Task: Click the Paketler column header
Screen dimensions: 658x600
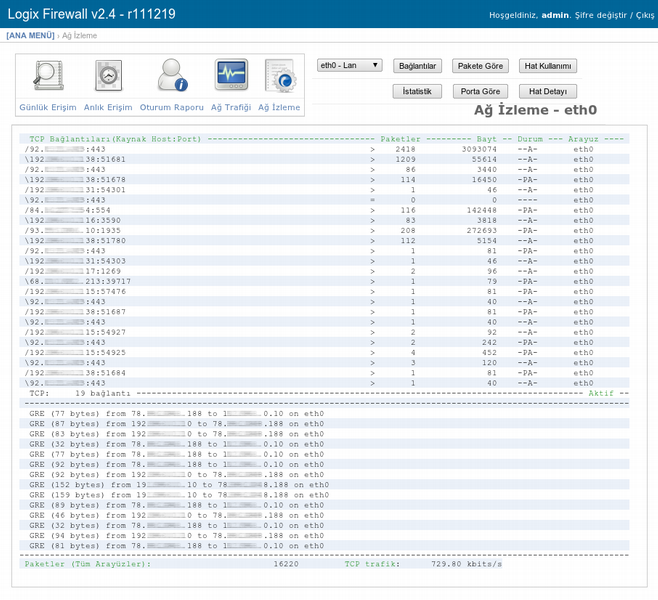Action: 400,139
